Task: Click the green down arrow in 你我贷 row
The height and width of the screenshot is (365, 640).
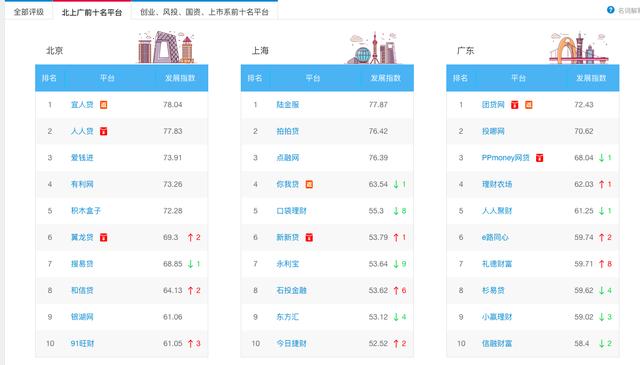Action: 396,185
